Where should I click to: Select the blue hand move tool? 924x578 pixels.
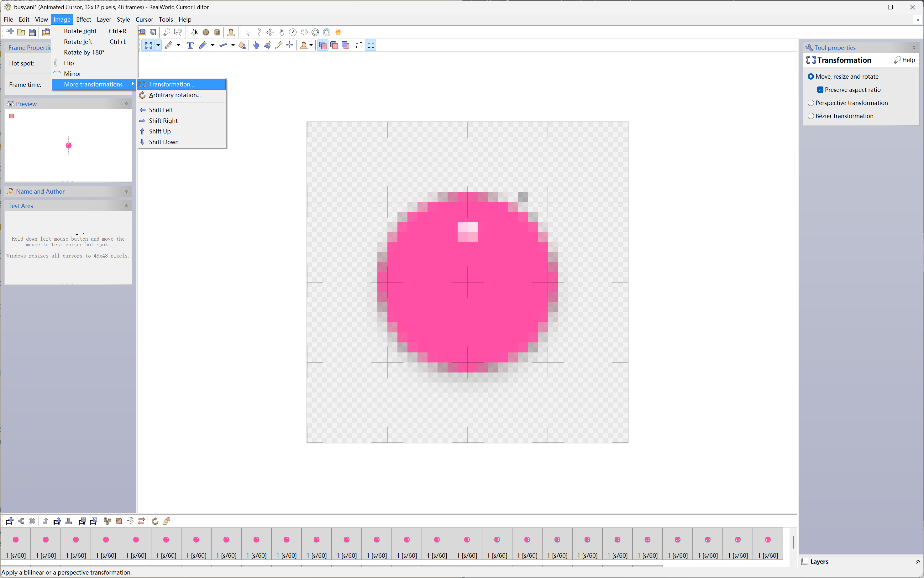pos(256,45)
